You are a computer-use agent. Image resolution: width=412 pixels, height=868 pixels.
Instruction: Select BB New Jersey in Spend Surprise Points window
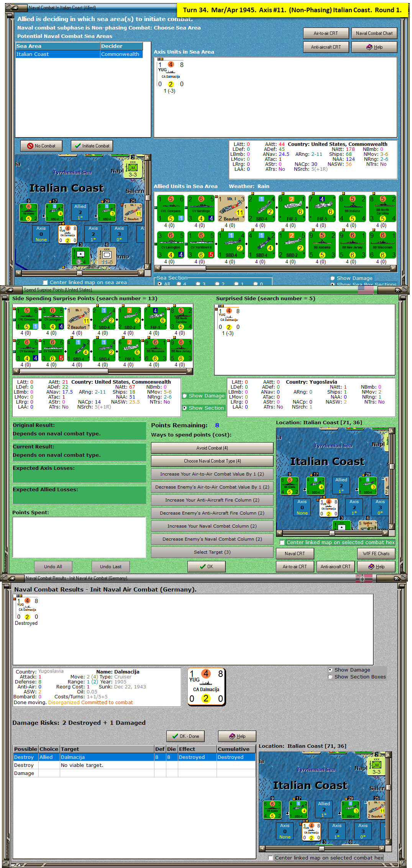pos(181,350)
